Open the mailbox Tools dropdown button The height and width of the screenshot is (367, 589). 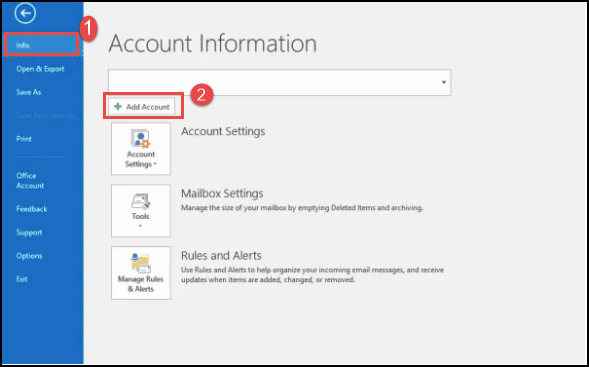(141, 211)
